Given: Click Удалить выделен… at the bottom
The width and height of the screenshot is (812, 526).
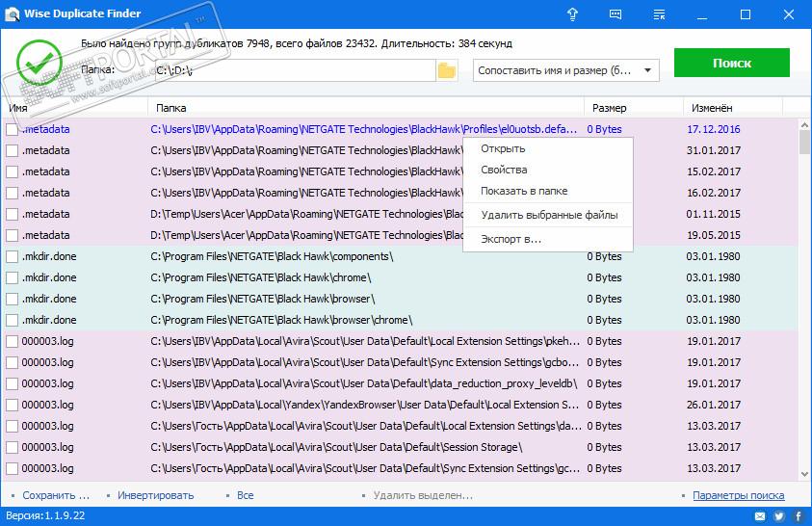Looking at the screenshot, I should [x=423, y=495].
